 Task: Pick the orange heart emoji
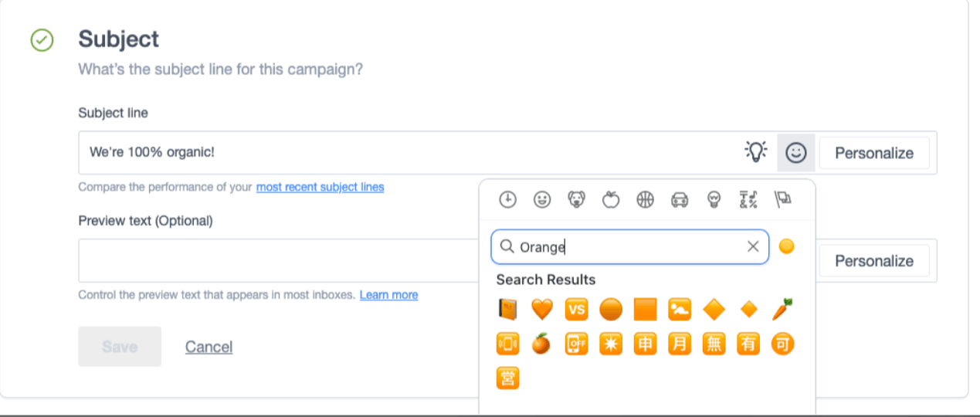541,310
